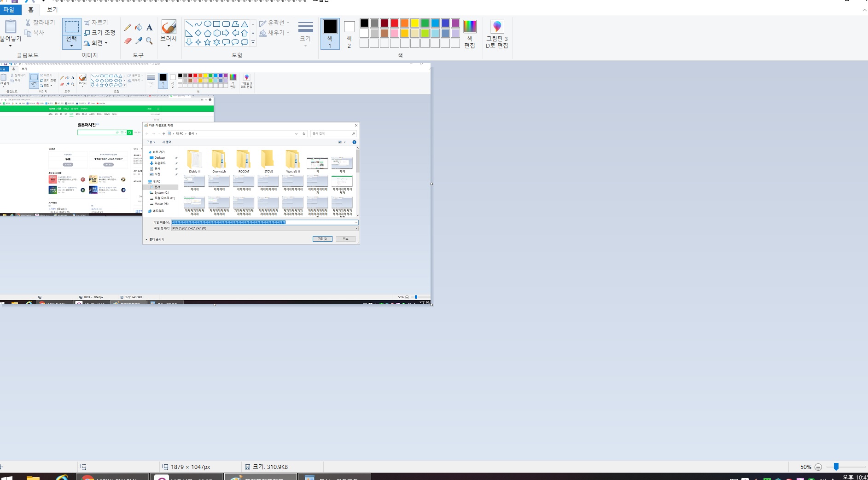Open 색 편집 edit colors dialog
The height and width of the screenshot is (480, 868).
pyautogui.click(x=470, y=34)
